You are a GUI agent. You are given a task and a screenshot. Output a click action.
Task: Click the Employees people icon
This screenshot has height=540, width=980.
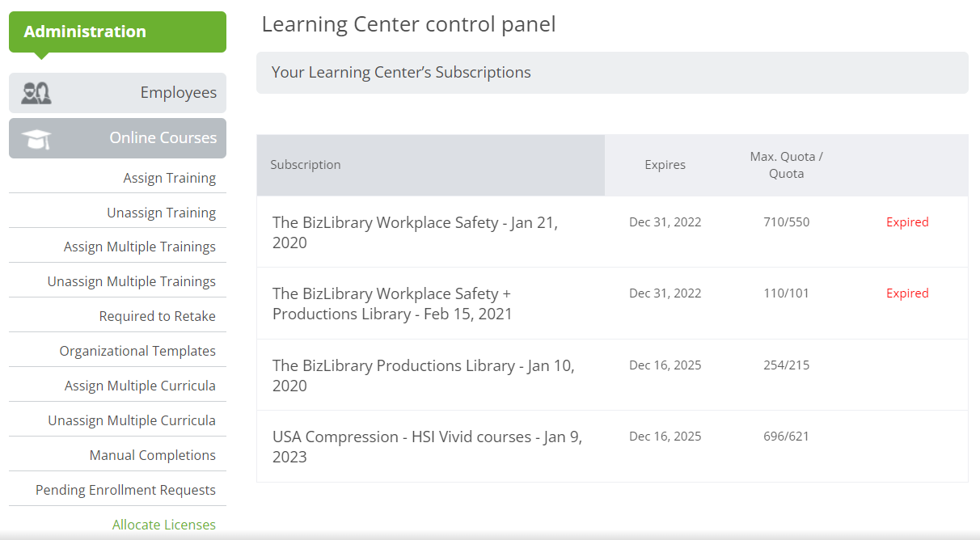point(36,93)
